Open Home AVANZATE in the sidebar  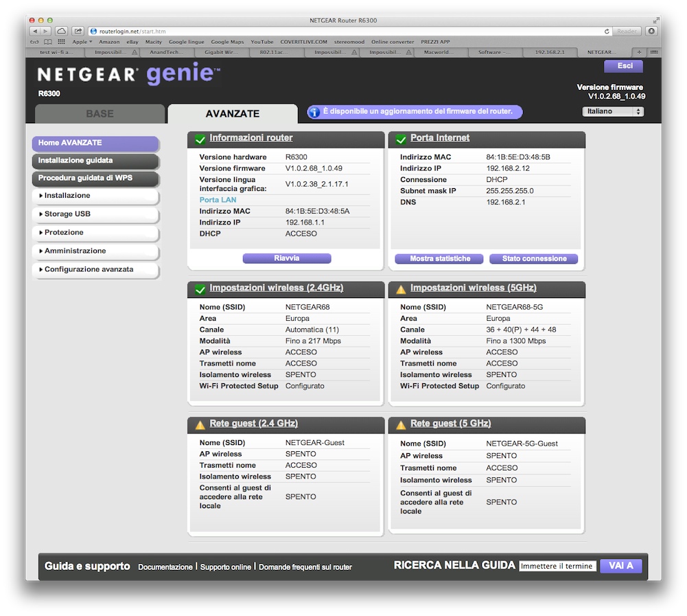tap(95, 143)
